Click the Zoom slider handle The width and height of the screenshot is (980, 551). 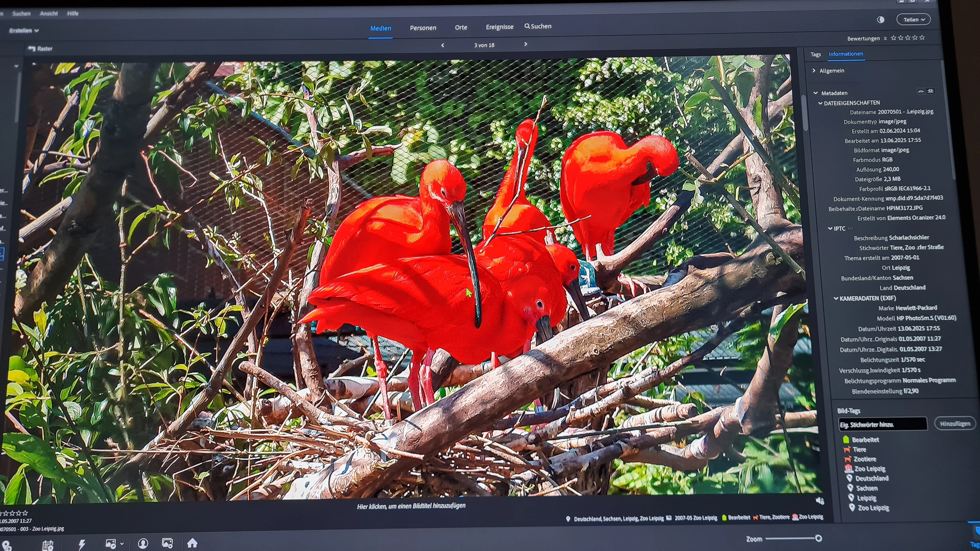[818, 538]
